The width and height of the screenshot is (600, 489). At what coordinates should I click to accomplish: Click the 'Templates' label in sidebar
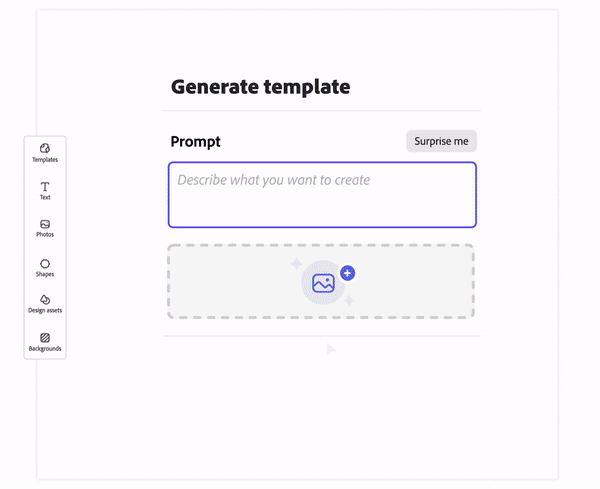tap(45, 160)
